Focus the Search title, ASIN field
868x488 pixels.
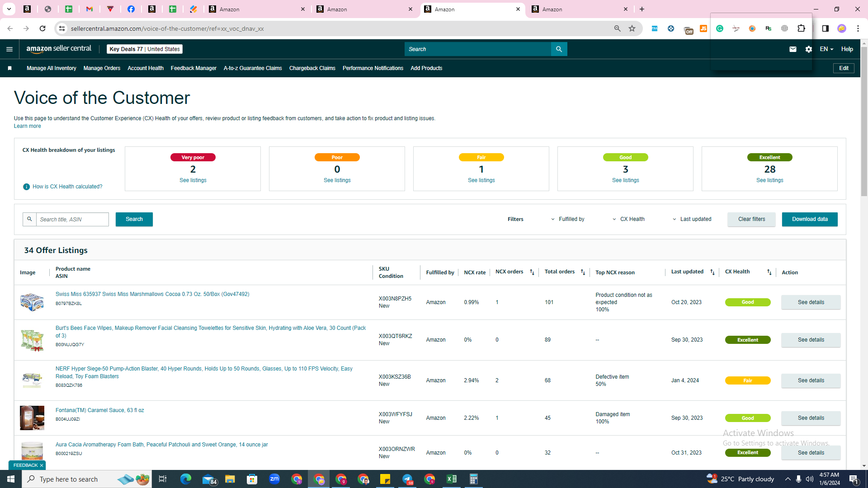72,219
